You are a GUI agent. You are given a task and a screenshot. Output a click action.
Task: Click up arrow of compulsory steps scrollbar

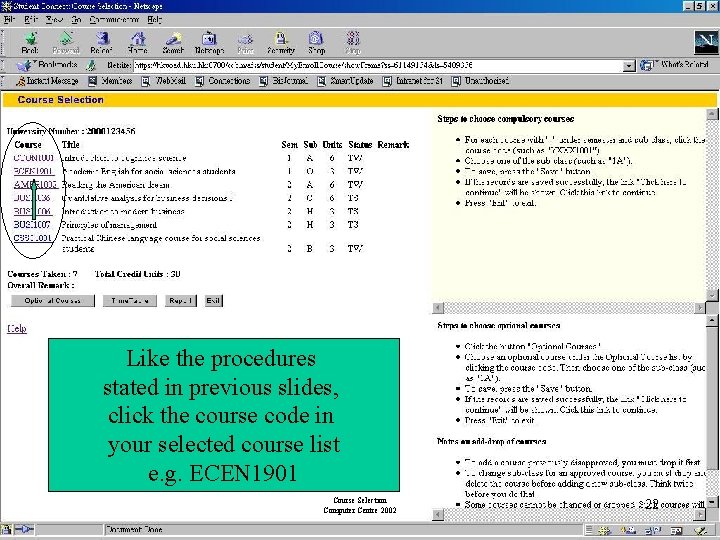click(711, 113)
